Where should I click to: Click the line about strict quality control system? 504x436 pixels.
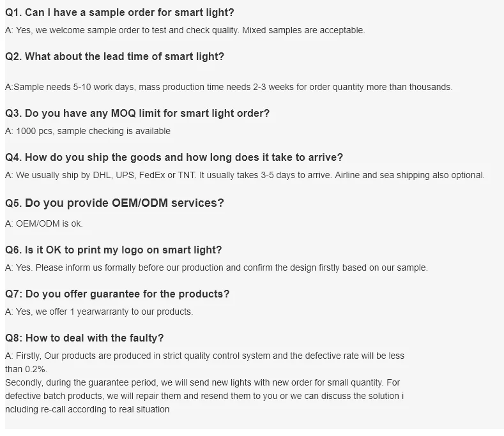pyautogui.click(x=205, y=356)
